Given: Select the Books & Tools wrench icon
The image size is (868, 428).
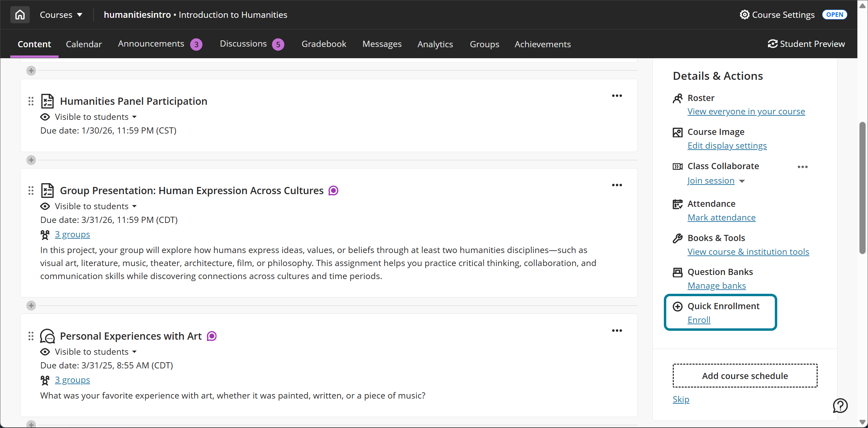Looking at the screenshot, I should tap(678, 238).
